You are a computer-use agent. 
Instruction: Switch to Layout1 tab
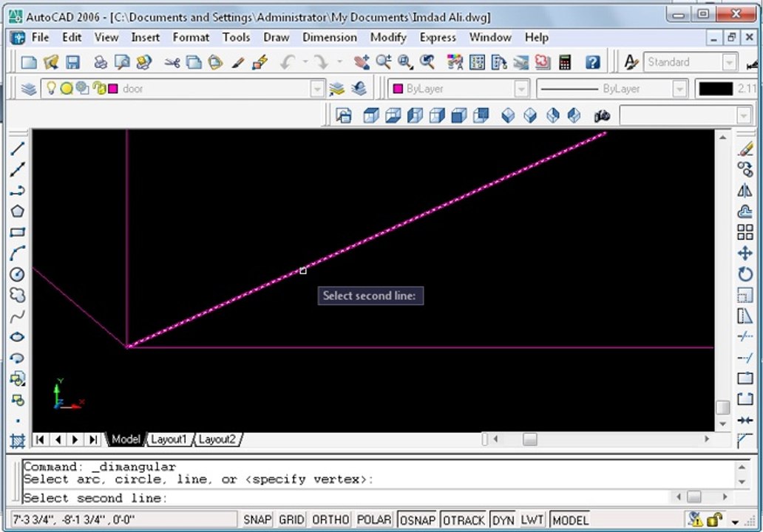point(169,440)
